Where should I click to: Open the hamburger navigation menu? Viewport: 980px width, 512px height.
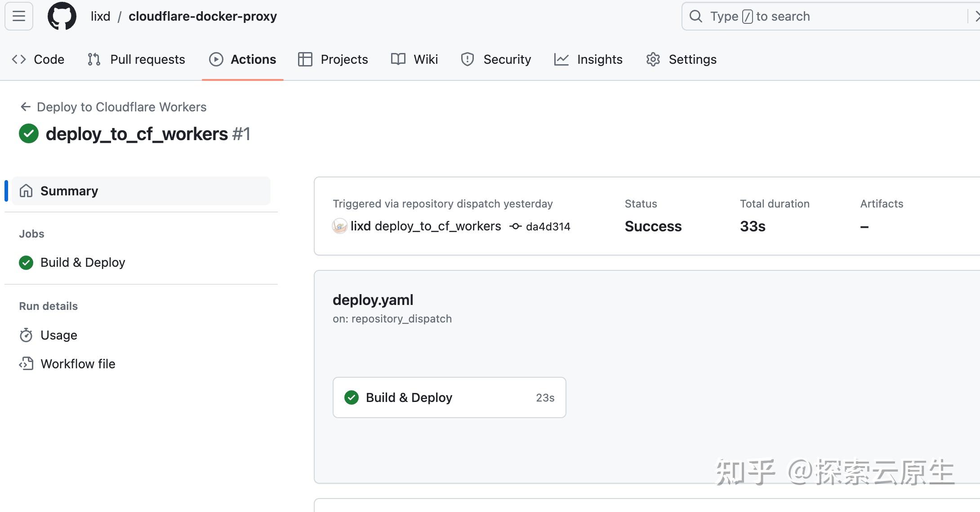coord(18,16)
